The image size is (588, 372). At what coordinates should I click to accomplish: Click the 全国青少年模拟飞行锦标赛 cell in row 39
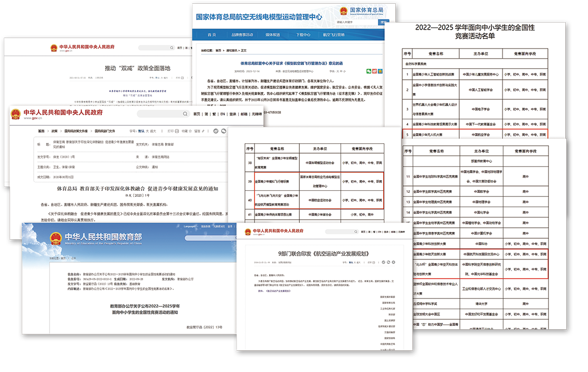[x=277, y=181]
